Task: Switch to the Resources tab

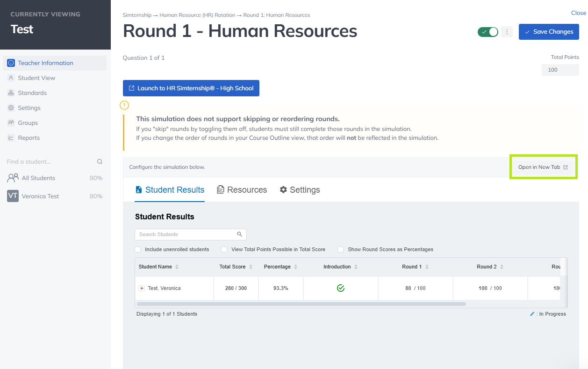Action: click(x=242, y=190)
